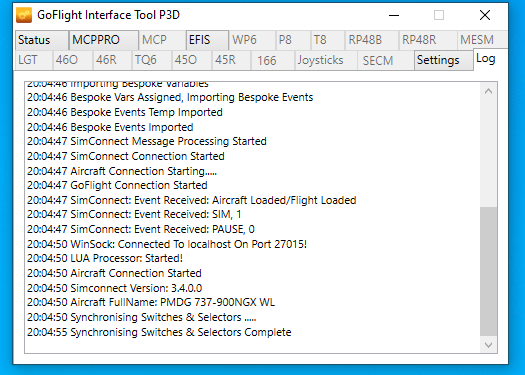
Task: Click the log scrollbar up arrow
Action: click(x=489, y=91)
